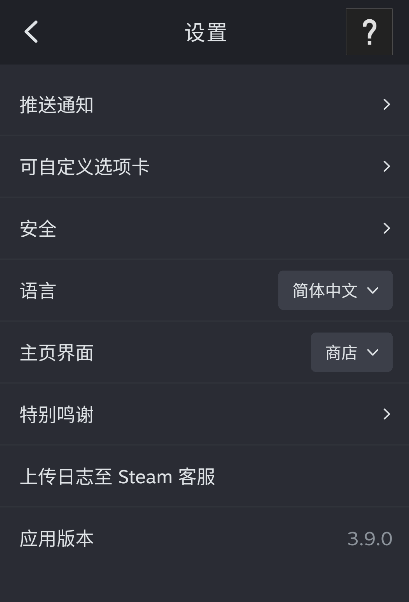Click the down arrow in 简体中文 selector
Image resolution: width=409 pixels, height=602 pixels.
pyautogui.click(x=373, y=291)
